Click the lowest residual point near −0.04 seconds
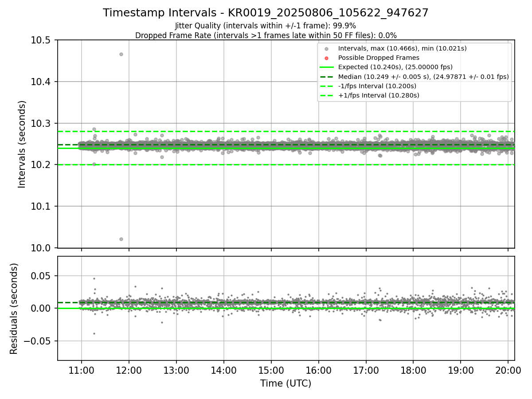This screenshot has width=532, height=399. point(94,333)
